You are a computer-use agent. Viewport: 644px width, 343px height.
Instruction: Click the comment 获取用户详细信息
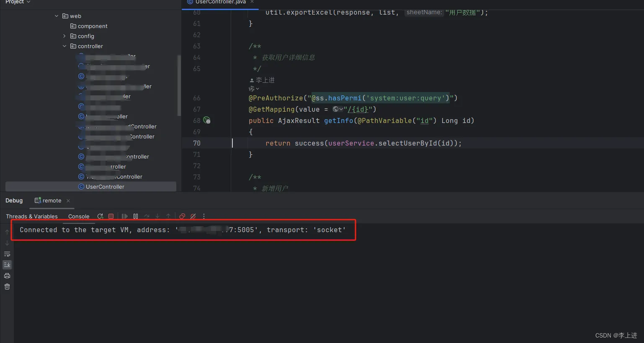[289, 57]
